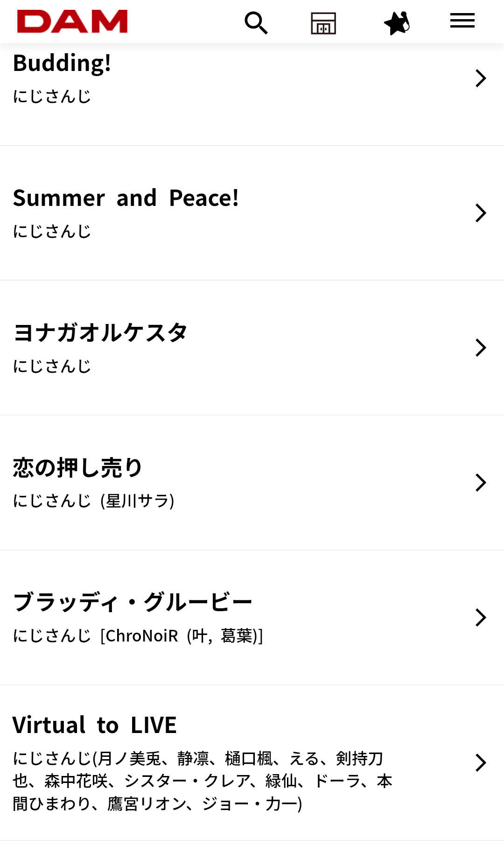
Task: Expand the Budding! song chevron
Action: (x=481, y=78)
